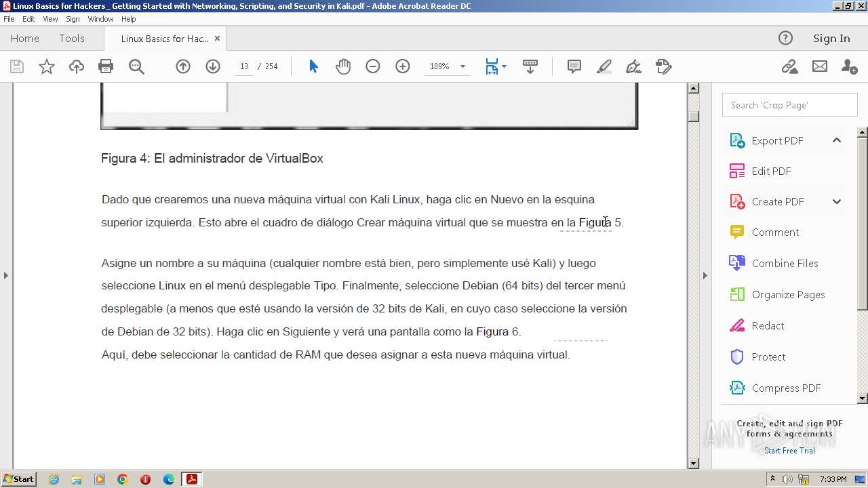Open the Redact tool

768,325
